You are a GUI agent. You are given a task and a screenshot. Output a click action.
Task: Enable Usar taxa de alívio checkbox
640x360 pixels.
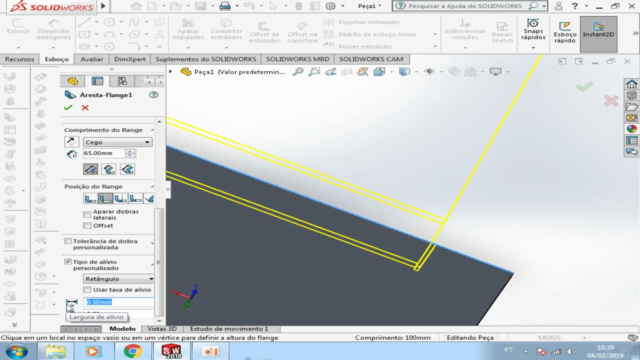(87, 289)
